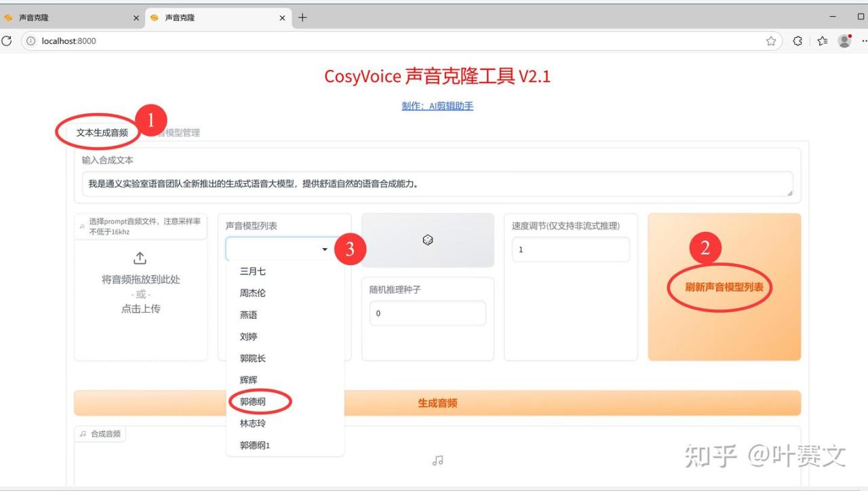Click the 随机推理种子 input field
868x491 pixels.
coord(427,313)
